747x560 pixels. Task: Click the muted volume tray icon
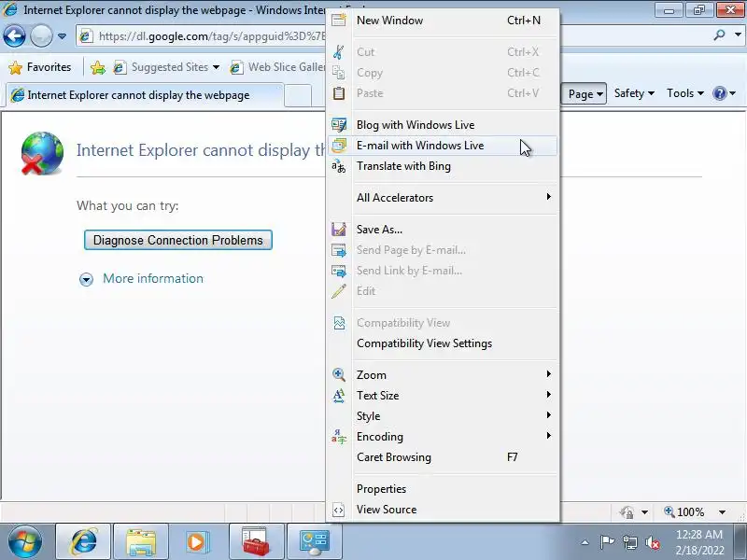(x=652, y=542)
